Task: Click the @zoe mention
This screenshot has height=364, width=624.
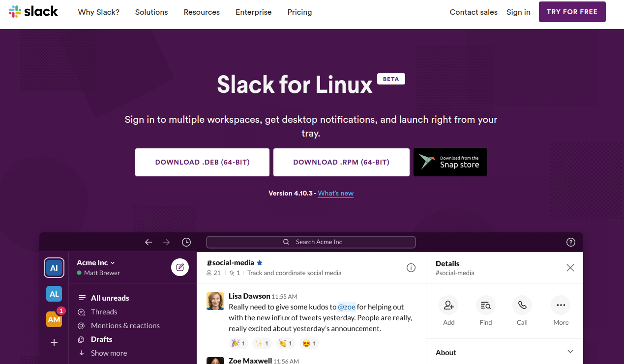Action: point(347,307)
